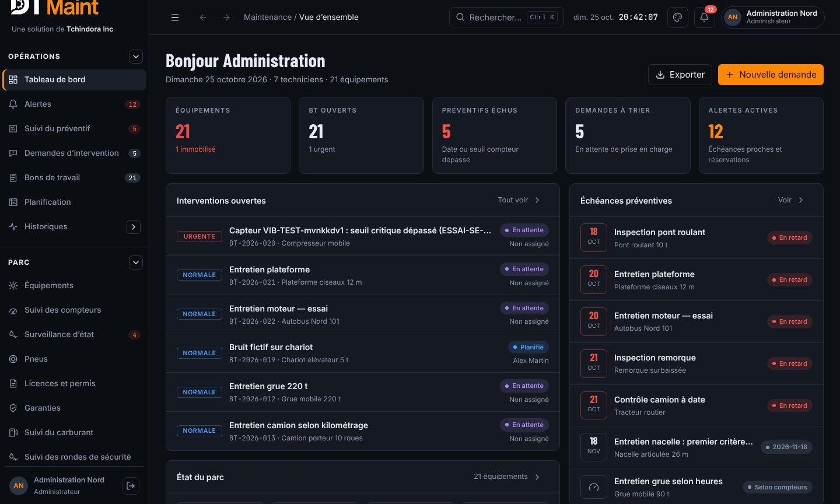Screen dimensions: 840x504
Task: Open the Bruit fictif sur chariot row
Action: (x=363, y=353)
